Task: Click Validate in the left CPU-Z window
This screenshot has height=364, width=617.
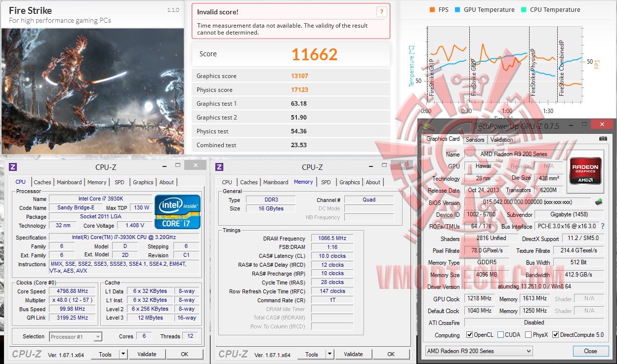Action: [147, 354]
